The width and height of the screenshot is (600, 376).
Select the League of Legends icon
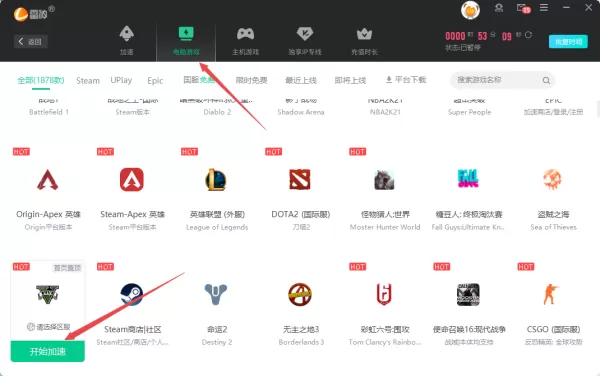pos(216,179)
